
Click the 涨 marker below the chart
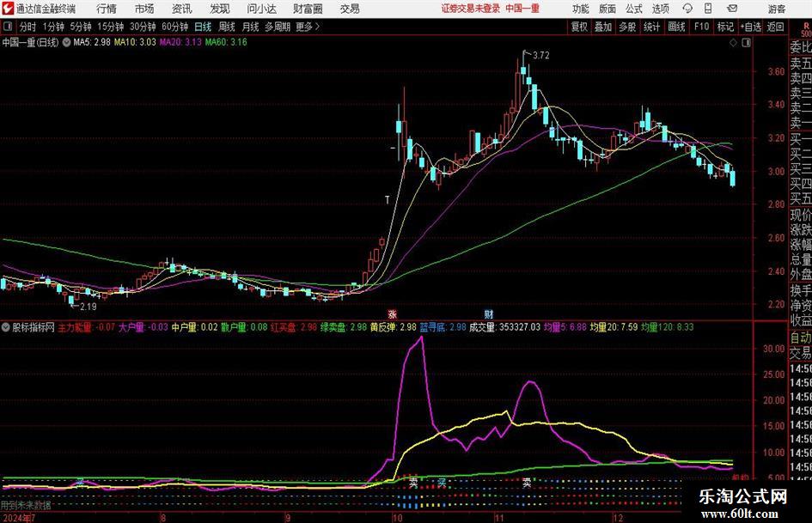(x=393, y=313)
